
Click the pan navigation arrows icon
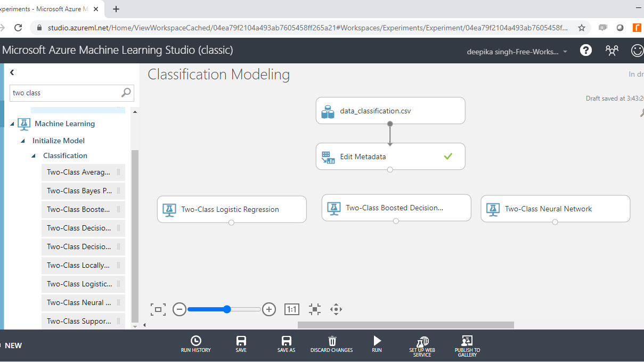point(336,309)
